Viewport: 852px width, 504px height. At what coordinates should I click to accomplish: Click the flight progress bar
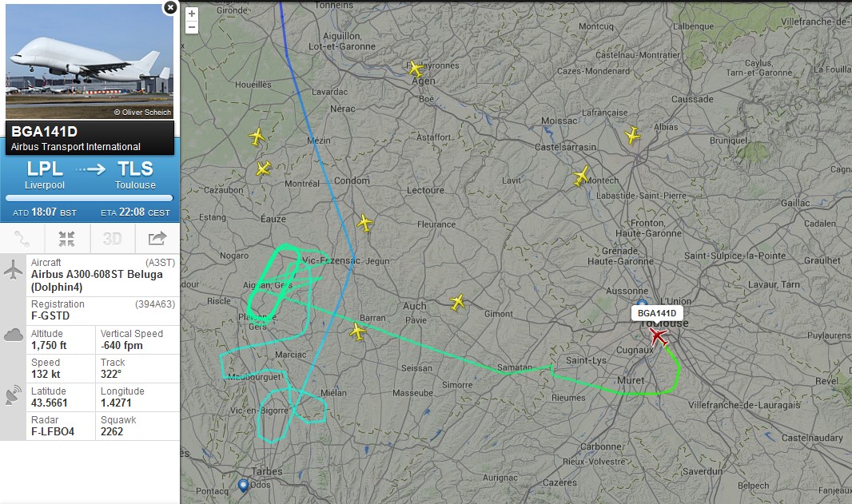click(x=90, y=198)
